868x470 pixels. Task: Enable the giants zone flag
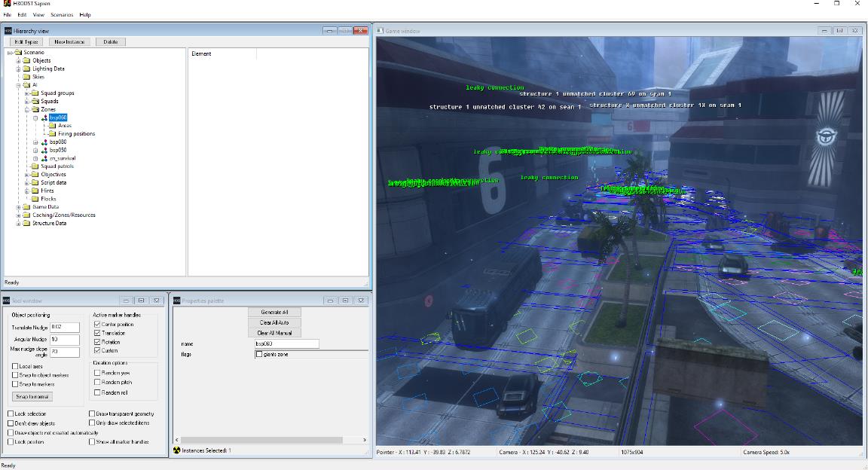(259, 354)
